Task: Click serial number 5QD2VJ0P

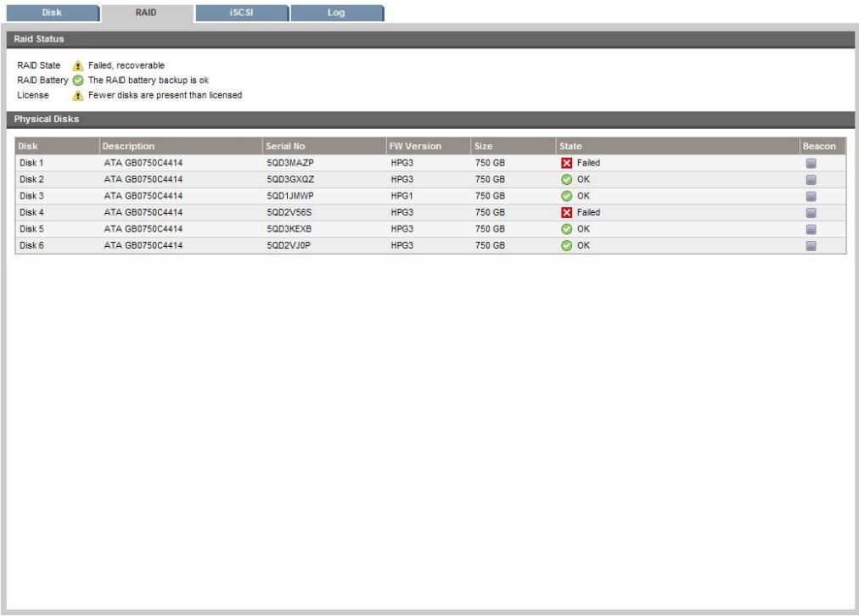Action: point(289,246)
